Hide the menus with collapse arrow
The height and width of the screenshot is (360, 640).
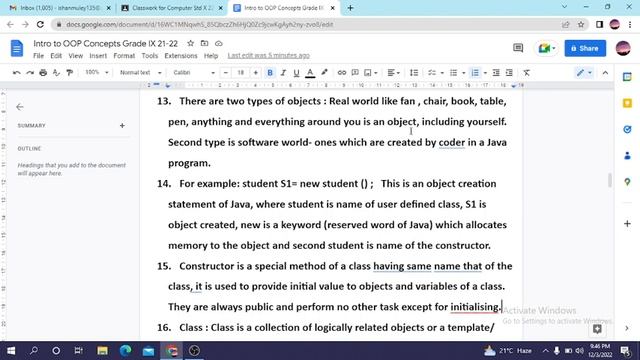click(605, 73)
